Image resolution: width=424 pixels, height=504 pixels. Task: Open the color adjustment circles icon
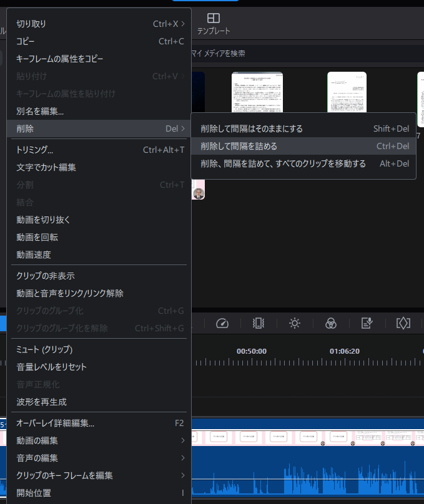click(x=331, y=323)
